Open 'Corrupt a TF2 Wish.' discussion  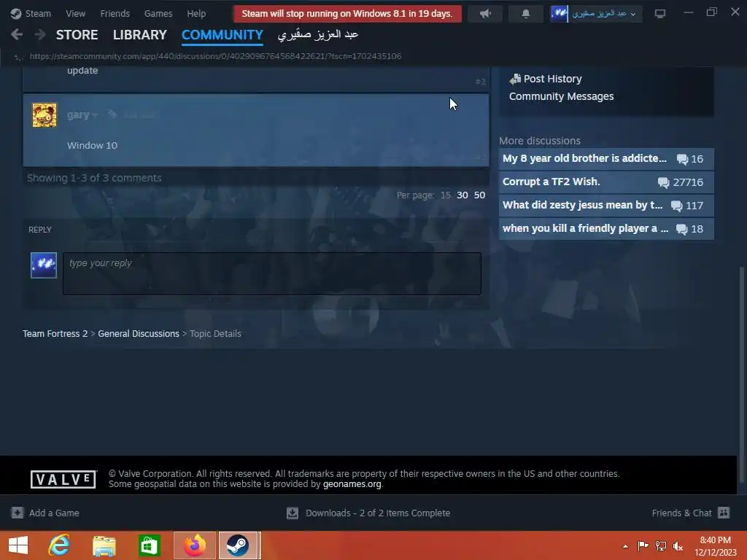tap(551, 182)
